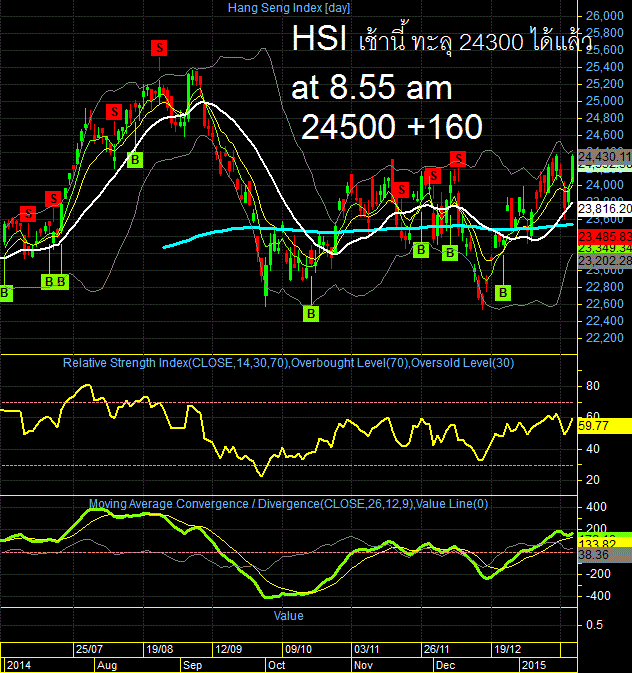This screenshot has width=632, height=673.
Task: Click the 09/10 date label
Action: (x=298, y=649)
